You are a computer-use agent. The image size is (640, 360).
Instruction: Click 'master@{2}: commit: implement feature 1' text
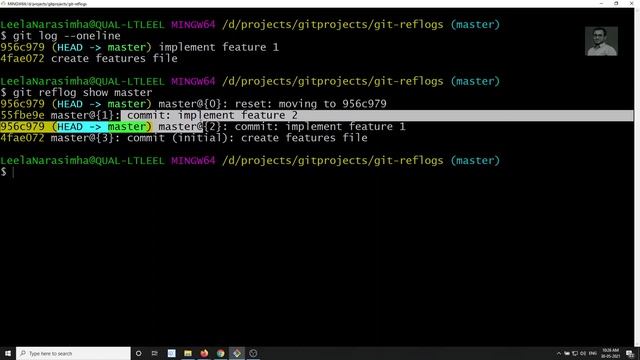282,127
